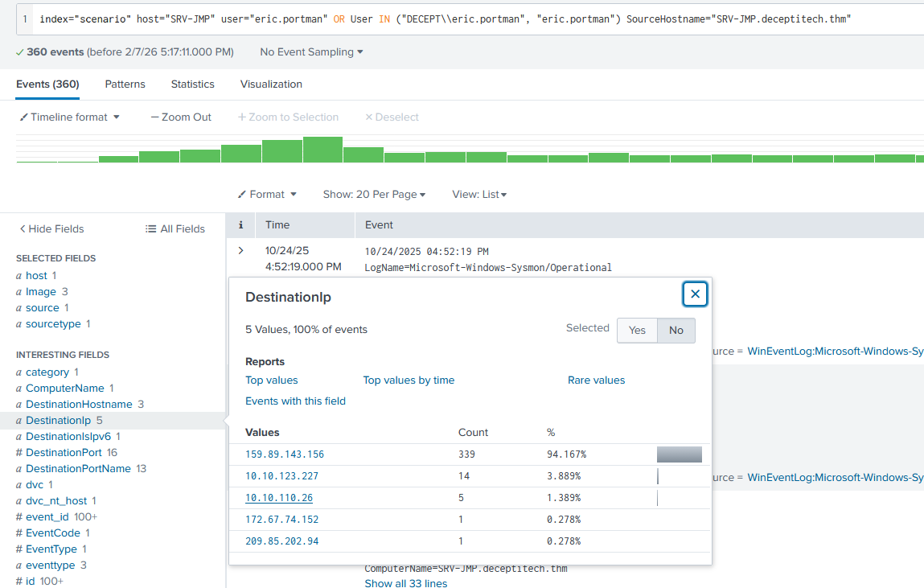This screenshot has height=588, width=924.
Task: Hide the fields sidebar with Hide Fields
Action: click(51, 228)
